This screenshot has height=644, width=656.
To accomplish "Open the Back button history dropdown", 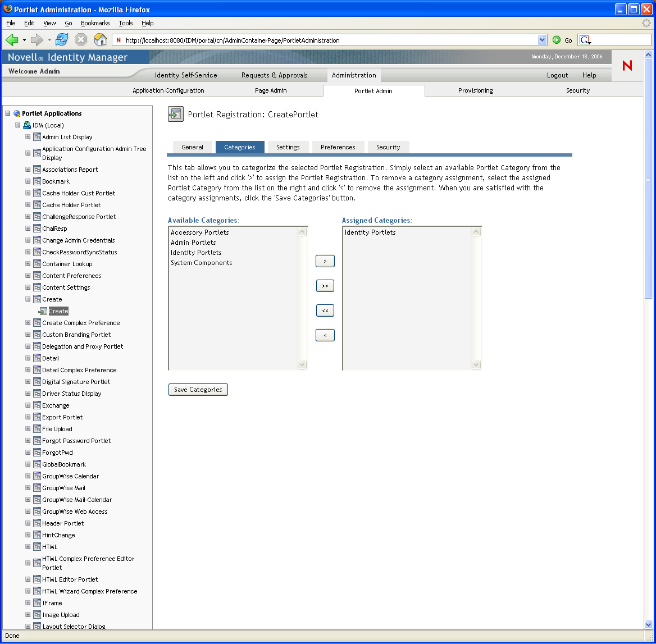I will pyautogui.click(x=24, y=40).
